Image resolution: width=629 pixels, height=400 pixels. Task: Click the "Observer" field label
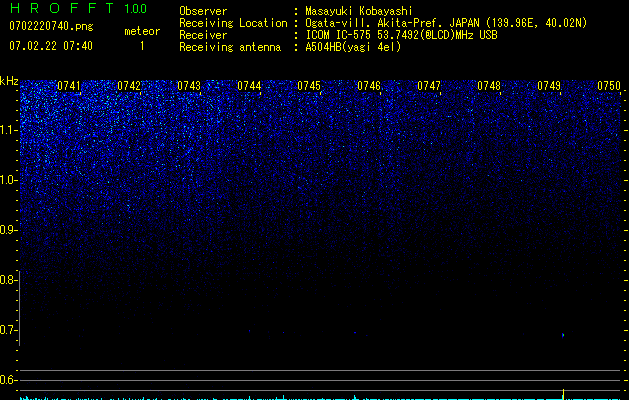[203, 11]
